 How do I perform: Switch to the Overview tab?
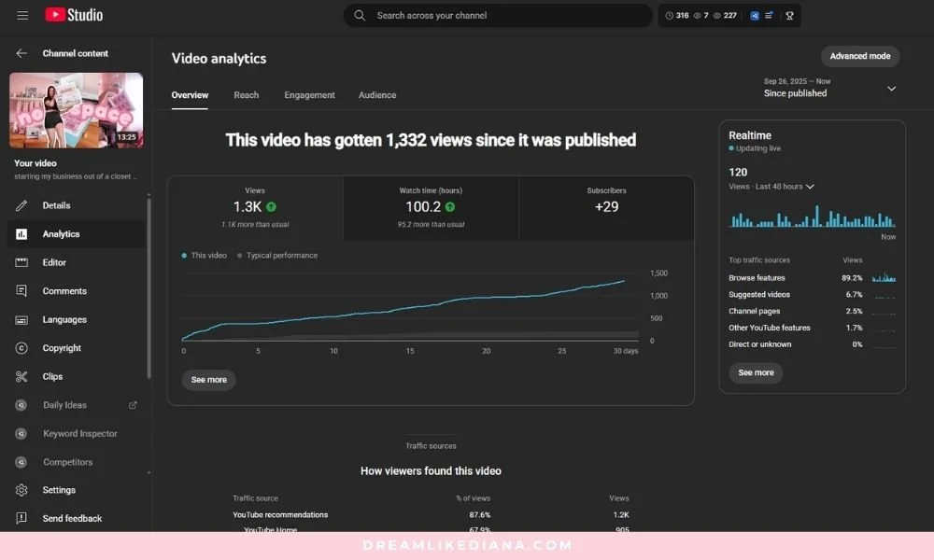(190, 95)
